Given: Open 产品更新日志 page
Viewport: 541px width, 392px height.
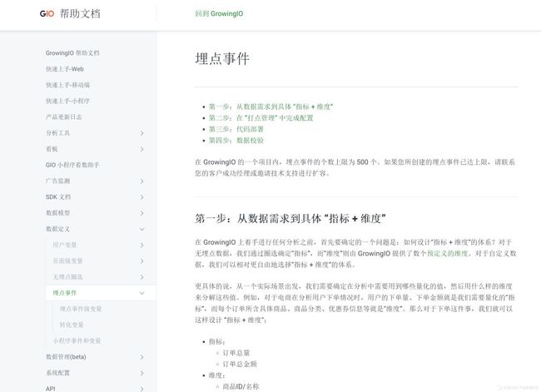Looking at the screenshot, I should pos(64,117).
